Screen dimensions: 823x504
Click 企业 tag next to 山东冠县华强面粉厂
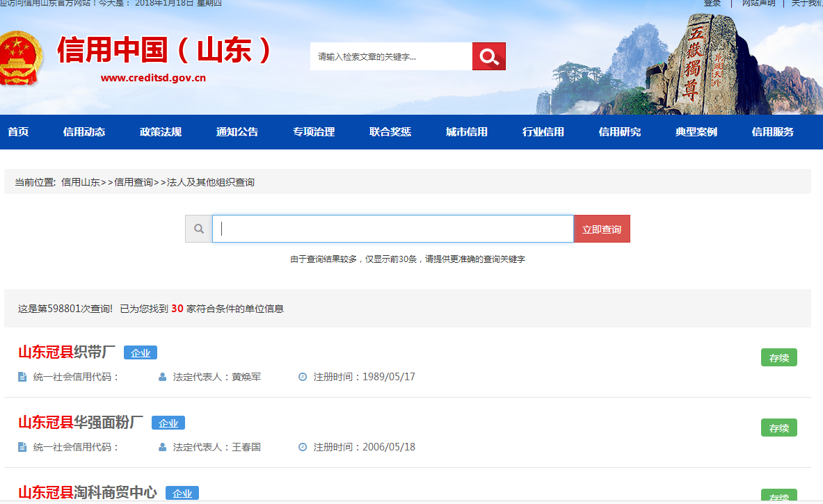168,423
